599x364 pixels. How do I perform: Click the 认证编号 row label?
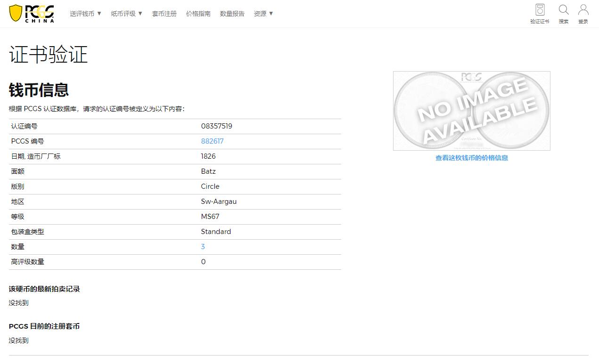pos(25,126)
